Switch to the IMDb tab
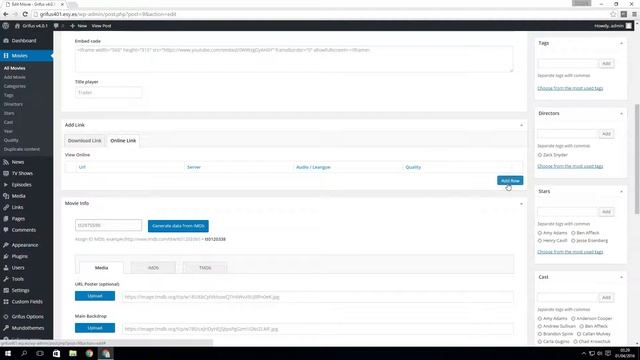 click(x=153, y=268)
